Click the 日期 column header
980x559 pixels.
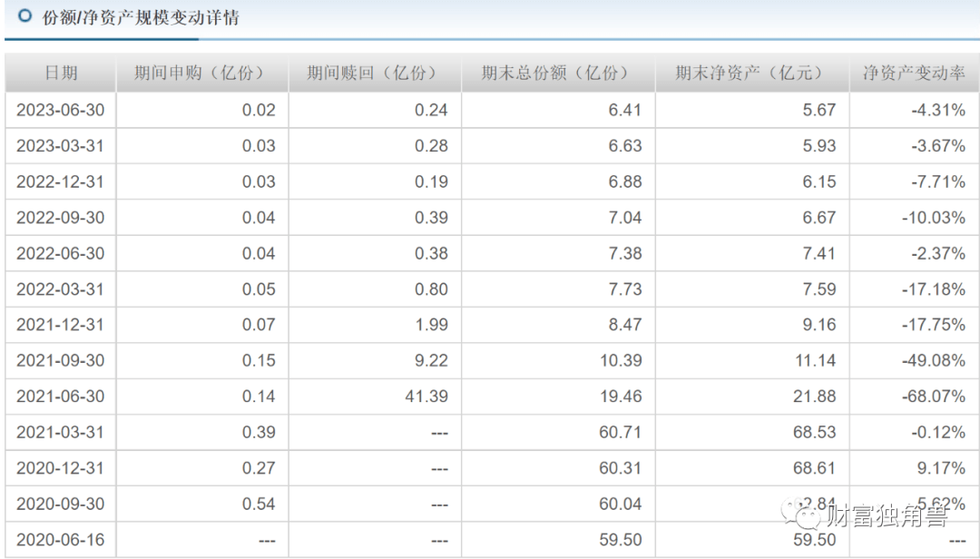click(x=61, y=74)
